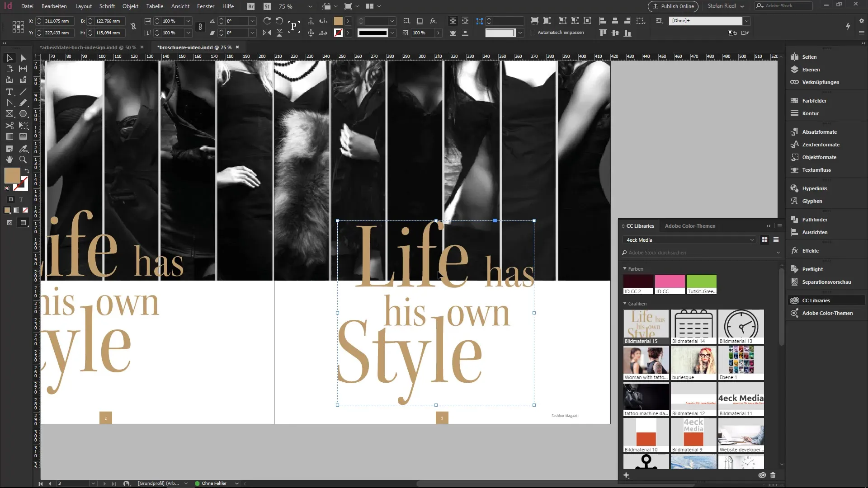Screen dimensions: 868x488
Task: Select the Pencil tool
Action: 23,103
